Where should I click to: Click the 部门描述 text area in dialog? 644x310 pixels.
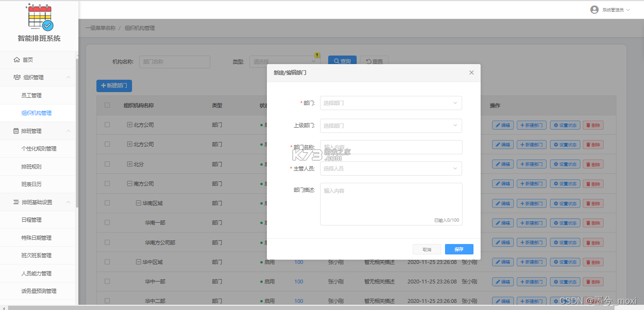pos(391,204)
